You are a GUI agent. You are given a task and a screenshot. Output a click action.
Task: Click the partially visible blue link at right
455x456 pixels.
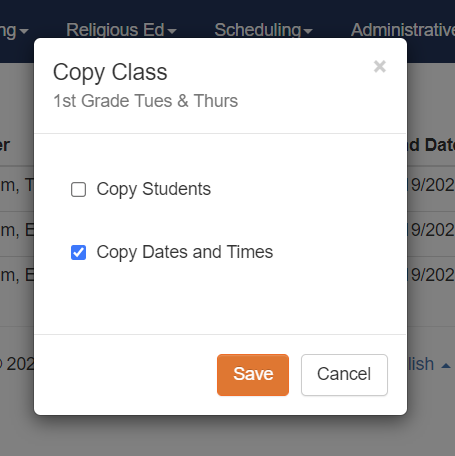tap(421, 364)
